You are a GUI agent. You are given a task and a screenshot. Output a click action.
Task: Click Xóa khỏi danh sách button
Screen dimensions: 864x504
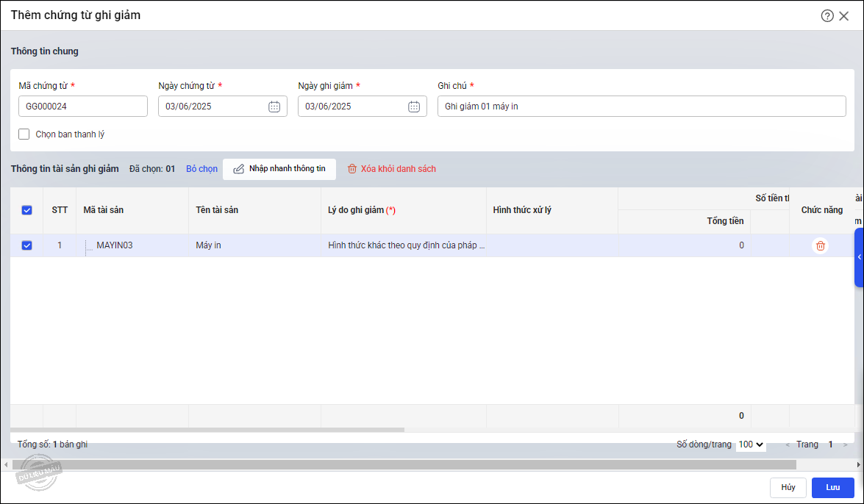click(392, 169)
